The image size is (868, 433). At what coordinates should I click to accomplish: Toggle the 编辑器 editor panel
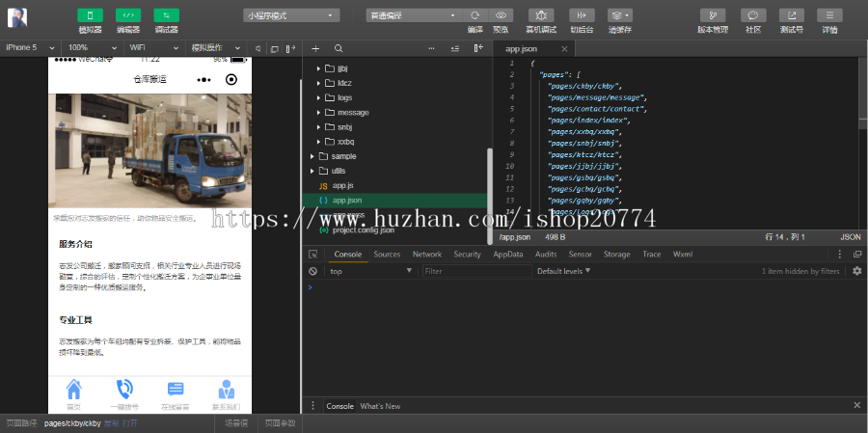click(x=128, y=15)
